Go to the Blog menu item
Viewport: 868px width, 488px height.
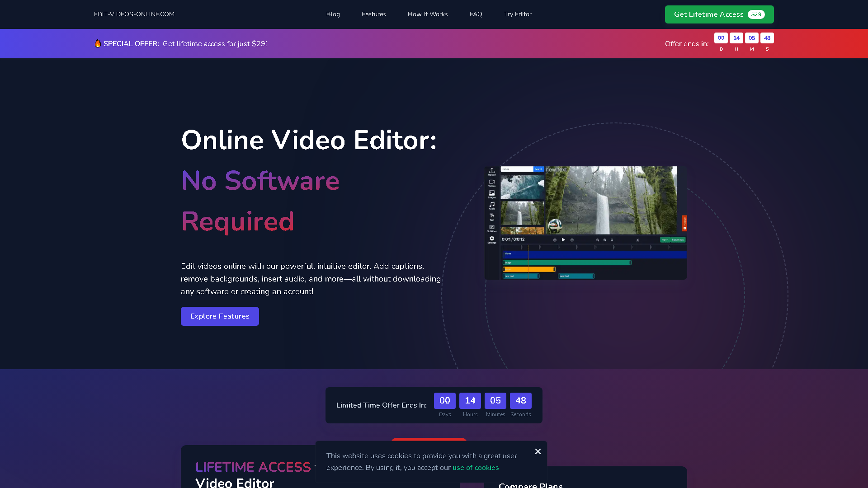pos(333,14)
